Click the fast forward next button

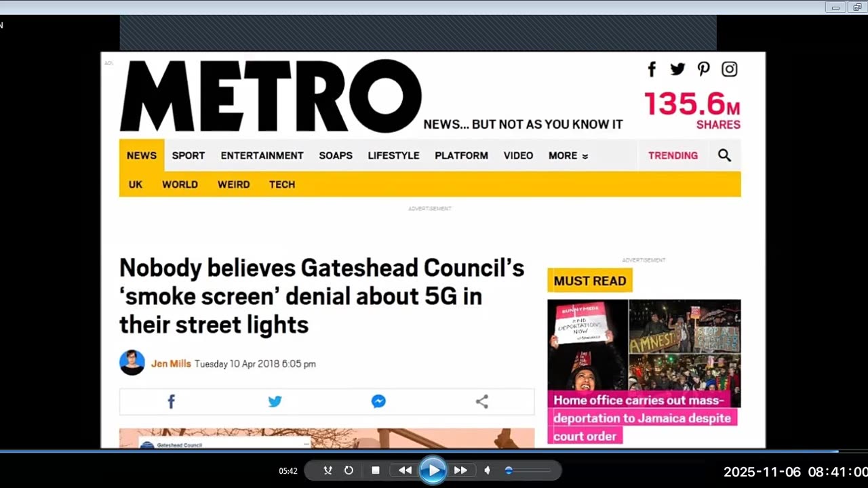(460, 470)
